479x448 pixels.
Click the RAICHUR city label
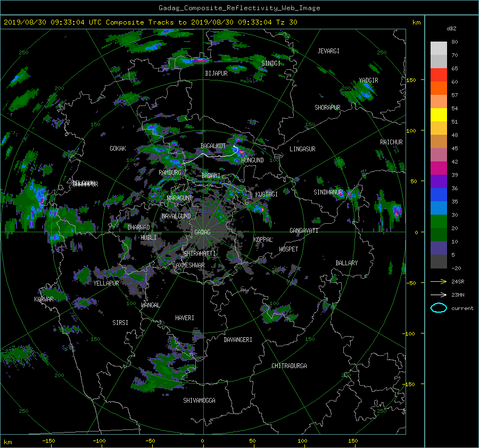click(x=391, y=142)
